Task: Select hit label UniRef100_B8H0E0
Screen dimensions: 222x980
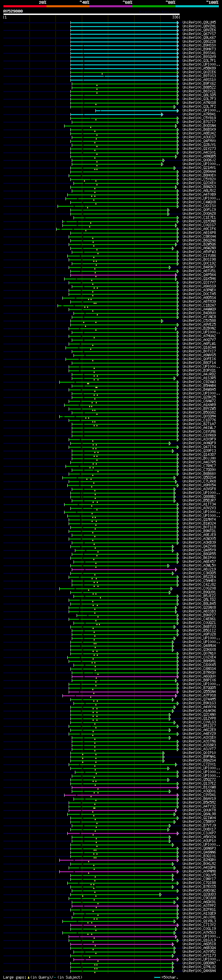Action: click(199, 175)
